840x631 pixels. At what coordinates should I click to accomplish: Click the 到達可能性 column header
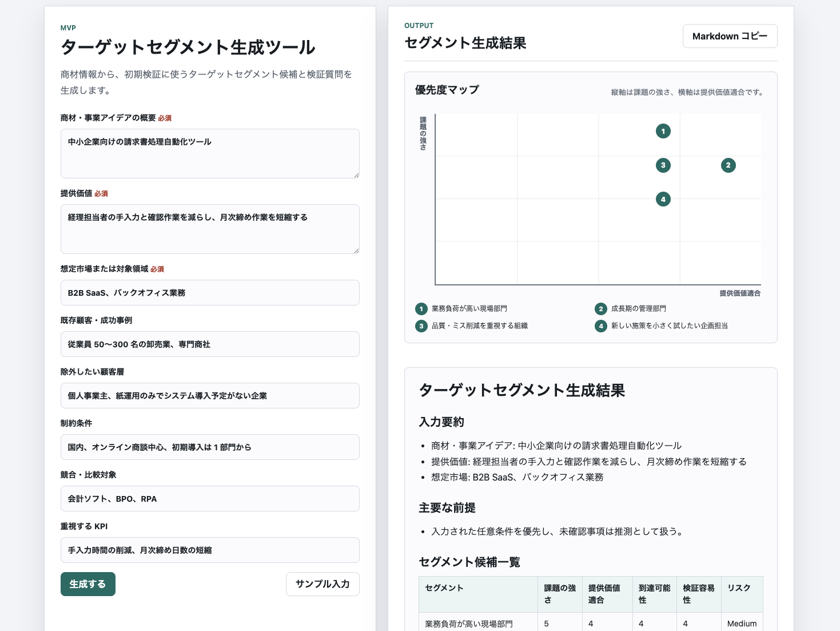(x=655, y=594)
